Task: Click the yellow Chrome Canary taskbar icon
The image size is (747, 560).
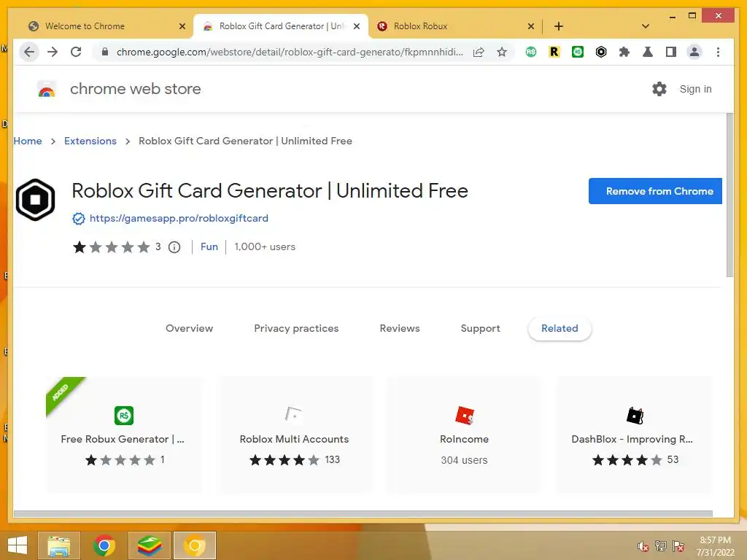Action: (195, 545)
